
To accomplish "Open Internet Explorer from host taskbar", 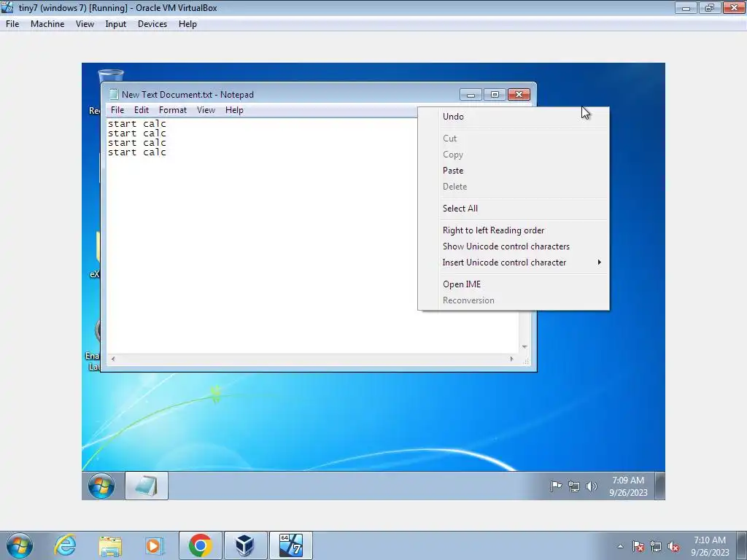I will (65, 545).
